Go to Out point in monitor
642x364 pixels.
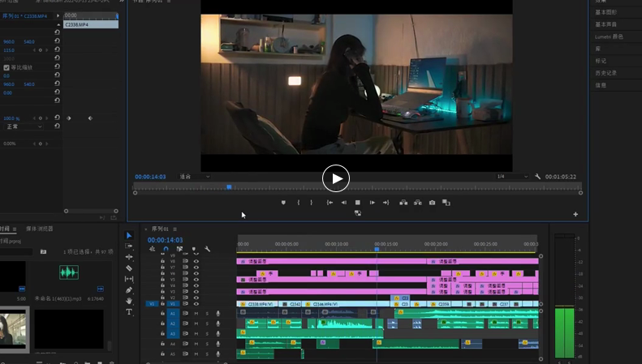pyautogui.click(x=386, y=203)
